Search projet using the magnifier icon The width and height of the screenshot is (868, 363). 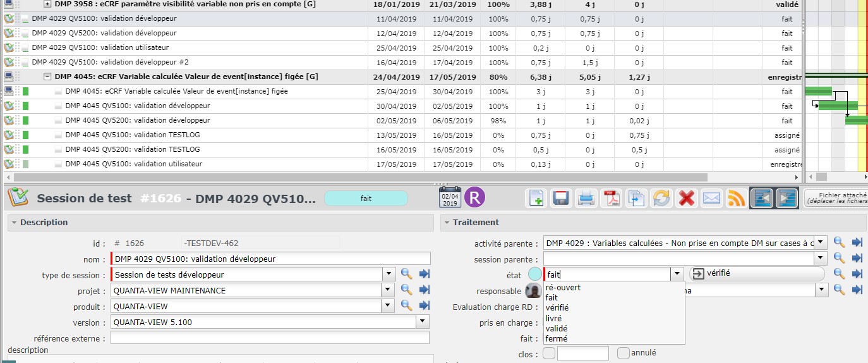pyautogui.click(x=406, y=290)
